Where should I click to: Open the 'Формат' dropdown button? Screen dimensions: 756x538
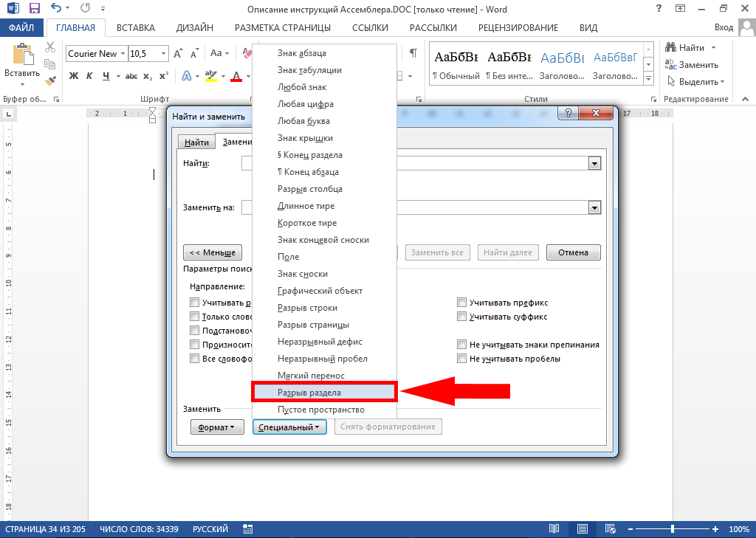[x=217, y=427]
